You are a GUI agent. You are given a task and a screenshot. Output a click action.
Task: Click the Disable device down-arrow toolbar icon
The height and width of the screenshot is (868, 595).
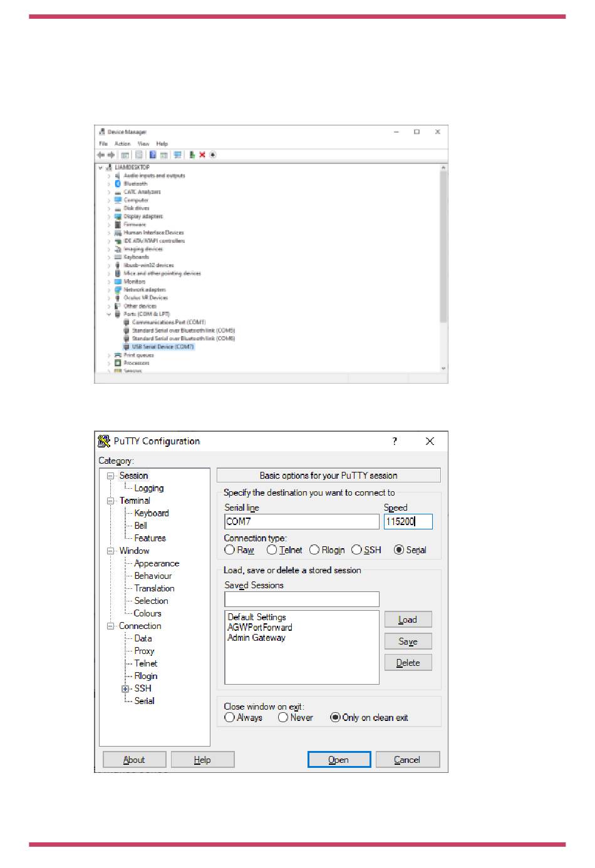(213, 155)
